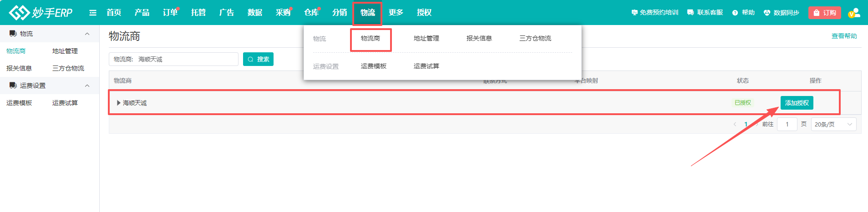Toggle the hamburger sidebar menu icon
868x212 pixels.
pos(93,13)
